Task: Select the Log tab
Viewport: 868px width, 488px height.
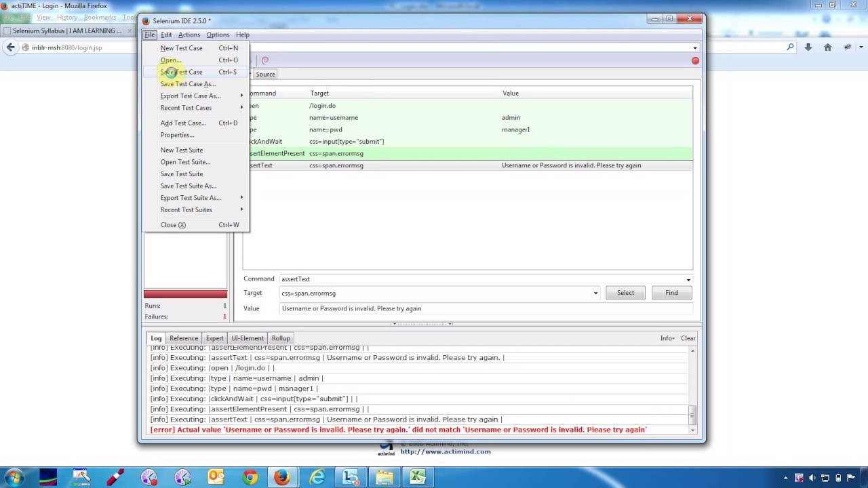Action: coord(156,338)
